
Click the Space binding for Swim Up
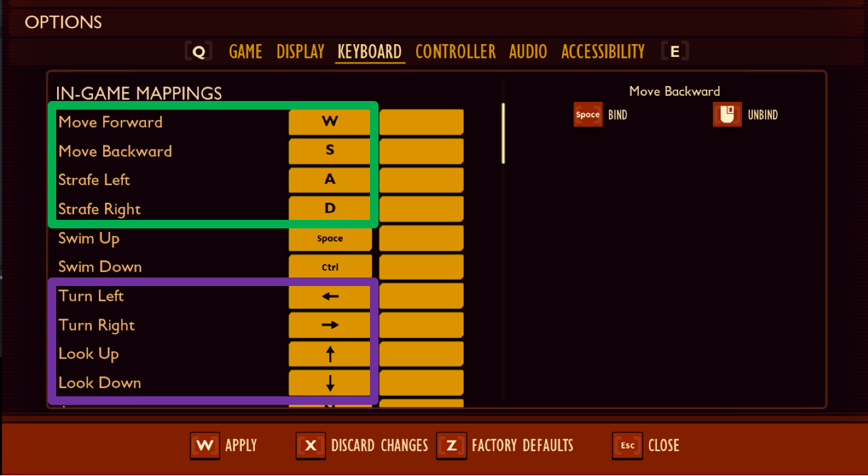click(329, 238)
